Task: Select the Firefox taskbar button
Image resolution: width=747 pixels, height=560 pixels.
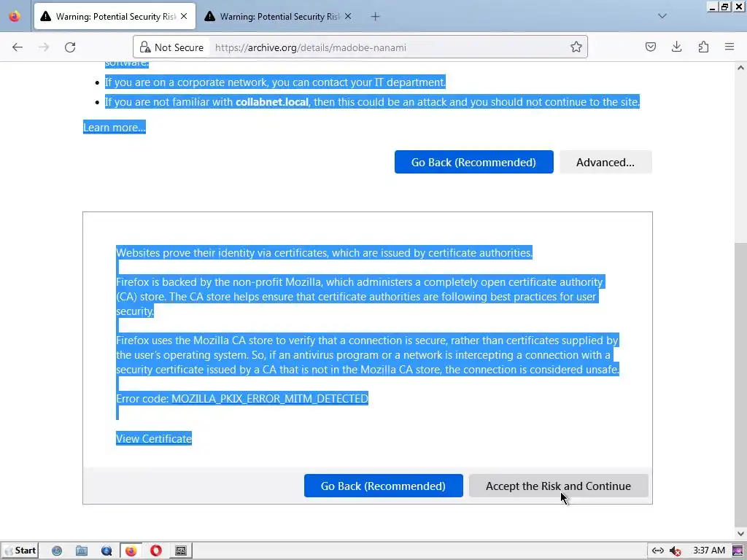Action: (131, 551)
